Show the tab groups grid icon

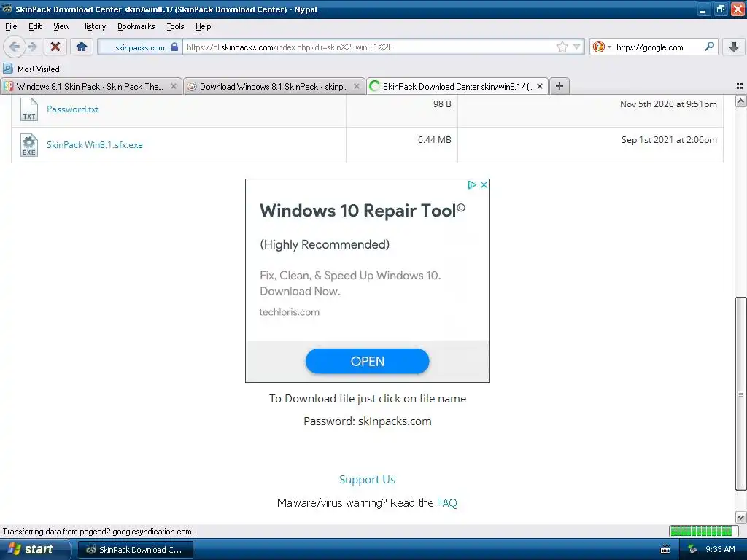740,86
